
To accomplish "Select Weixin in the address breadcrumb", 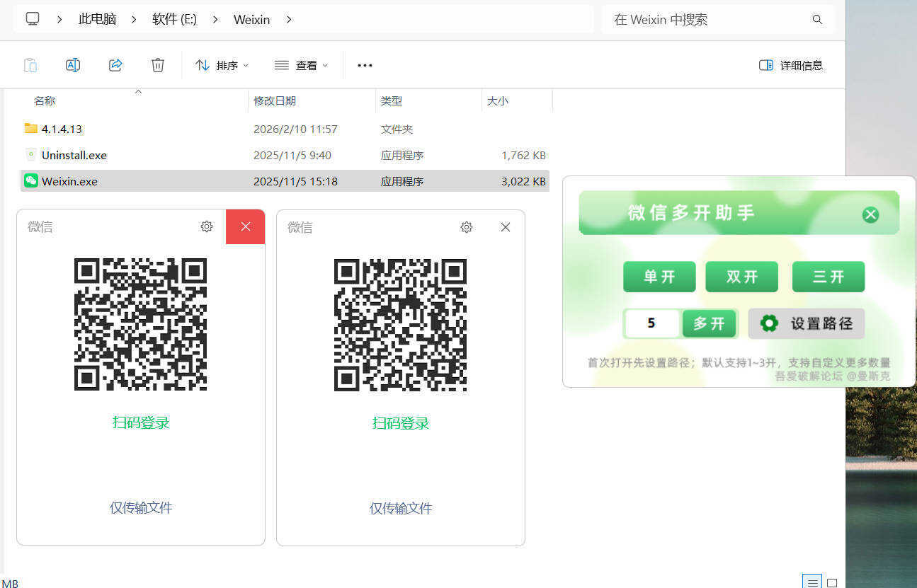I will click(252, 19).
